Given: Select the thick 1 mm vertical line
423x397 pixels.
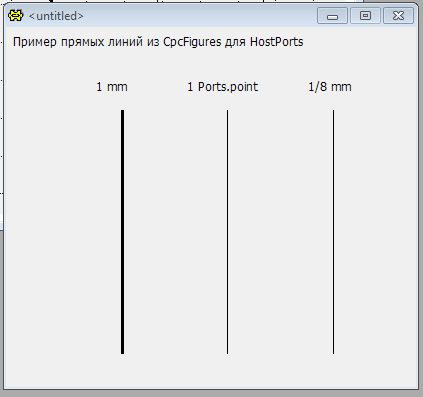Looking at the screenshot, I should 123,232.
